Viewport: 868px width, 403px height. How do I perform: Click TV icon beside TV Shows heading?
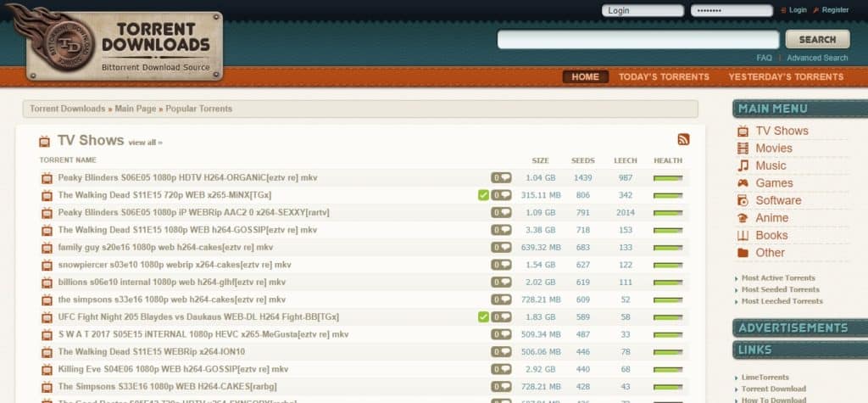click(x=44, y=142)
